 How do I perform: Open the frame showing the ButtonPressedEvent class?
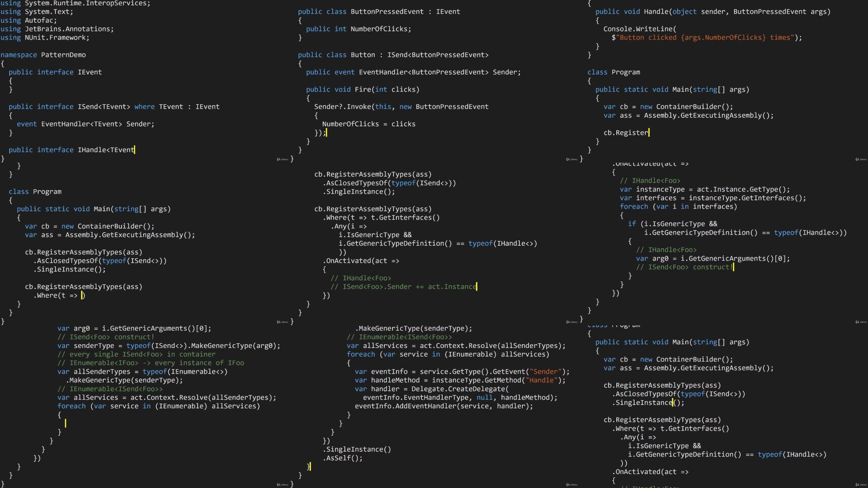click(434, 81)
